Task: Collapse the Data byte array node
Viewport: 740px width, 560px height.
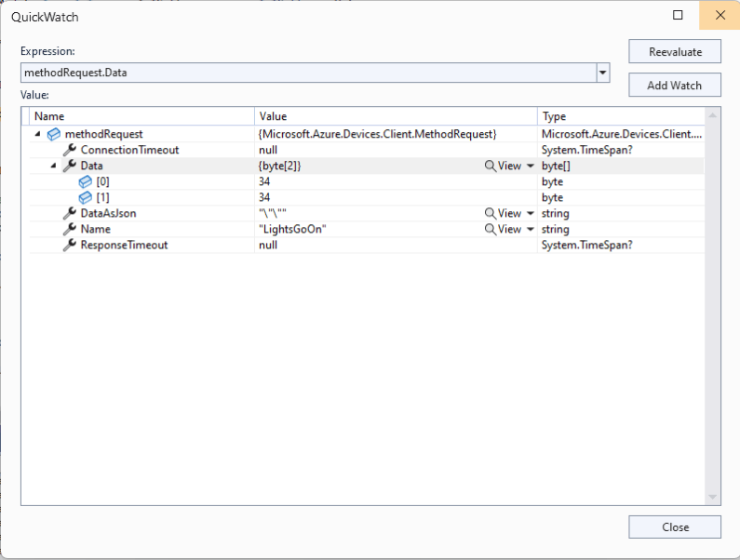Action: point(54,166)
